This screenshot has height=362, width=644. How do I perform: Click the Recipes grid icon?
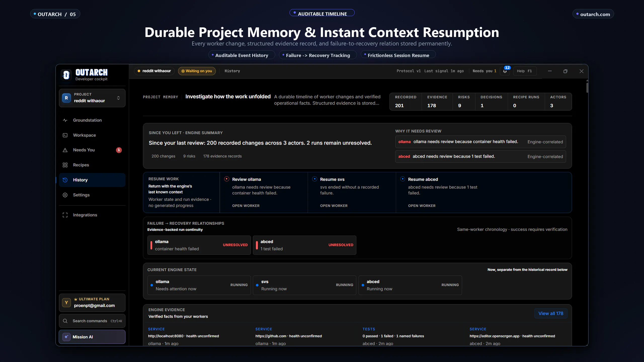tap(65, 165)
